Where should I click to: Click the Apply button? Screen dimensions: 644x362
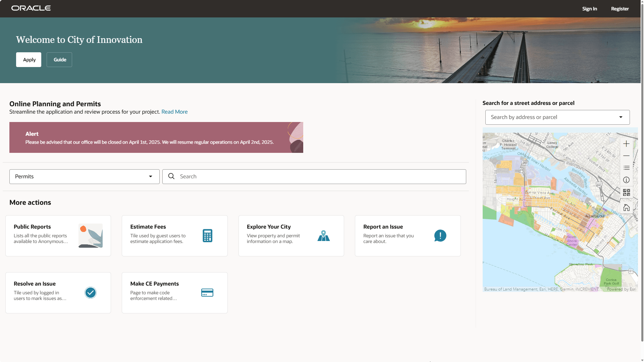29,59
